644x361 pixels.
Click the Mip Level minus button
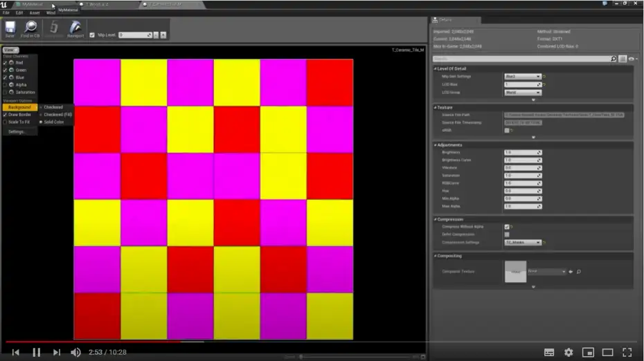click(x=156, y=35)
